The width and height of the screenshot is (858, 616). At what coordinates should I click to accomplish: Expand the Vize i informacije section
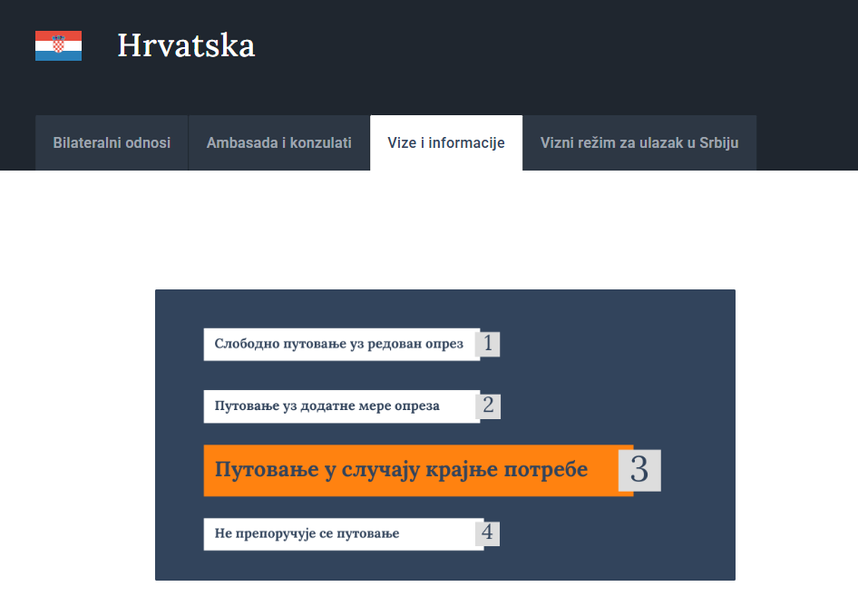click(x=446, y=142)
